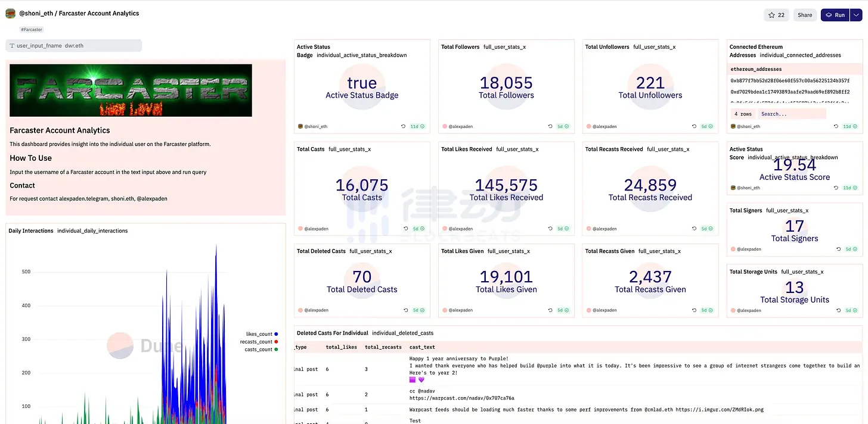The image size is (868, 424).
Task: Click refresh icon on Total Followers card
Action: pyautogui.click(x=550, y=126)
